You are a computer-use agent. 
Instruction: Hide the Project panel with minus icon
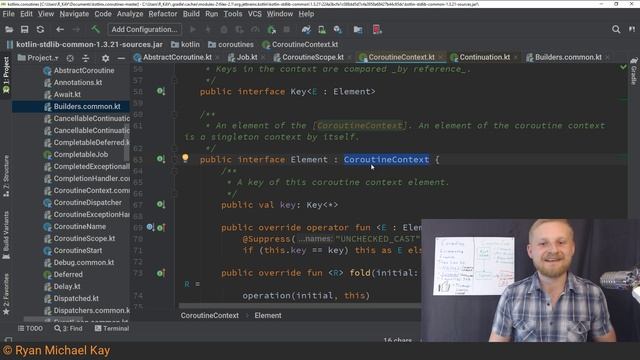point(121,58)
